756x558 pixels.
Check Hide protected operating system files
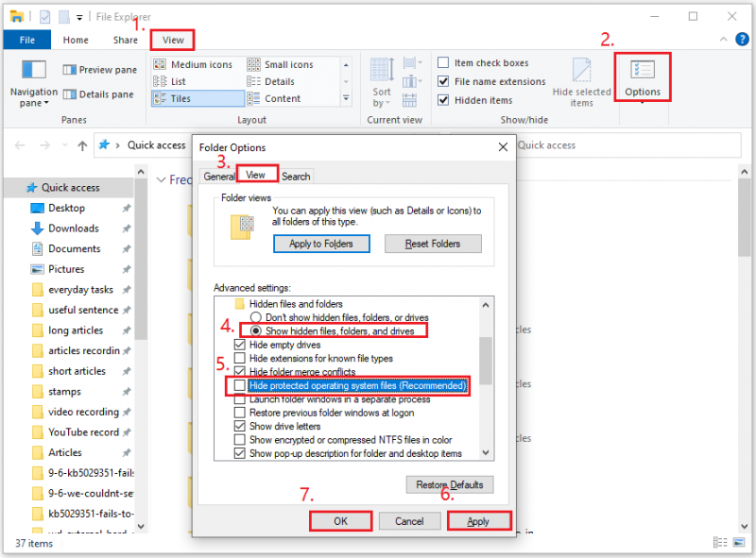[240, 385]
